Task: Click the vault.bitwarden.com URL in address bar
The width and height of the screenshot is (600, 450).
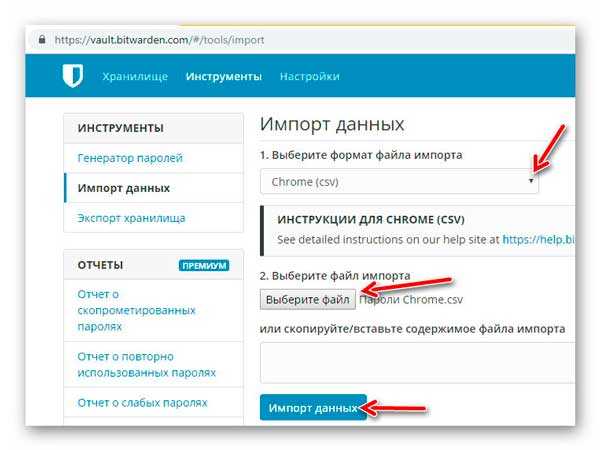Action: [x=159, y=40]
